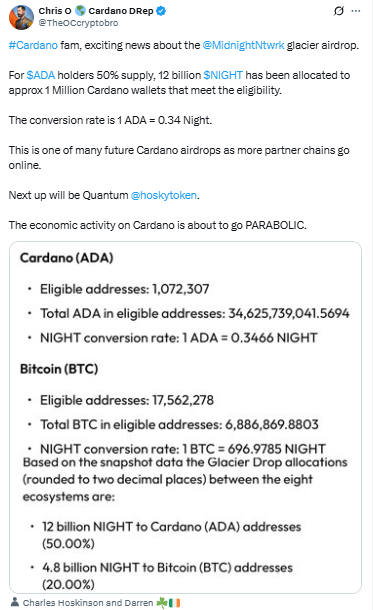Viewport: 373px width, 610px height.
Task: Click the tagged-people person icon
Action: tap(14, 602)
